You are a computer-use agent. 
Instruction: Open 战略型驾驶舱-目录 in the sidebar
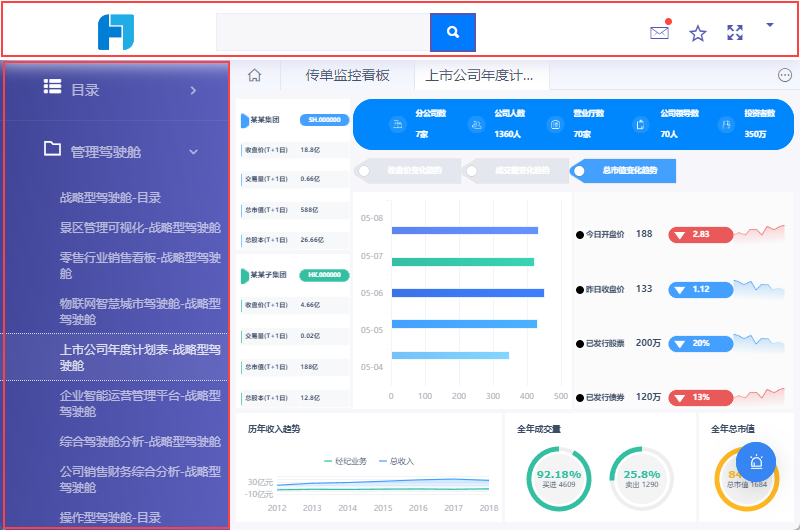pos(110,198)
